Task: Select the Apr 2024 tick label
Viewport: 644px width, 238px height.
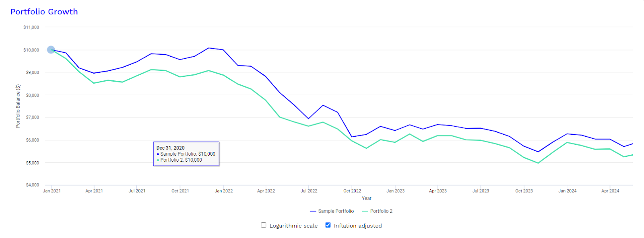Action: [610, 191]
